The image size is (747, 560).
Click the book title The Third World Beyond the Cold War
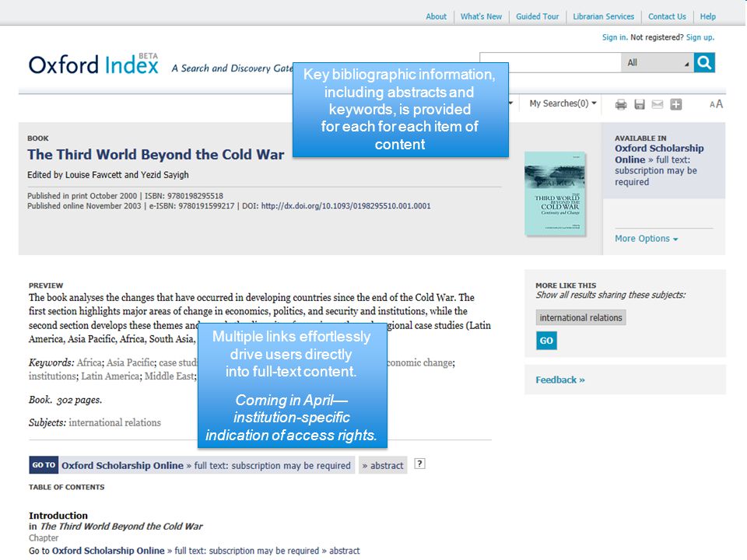coord(156,154)
